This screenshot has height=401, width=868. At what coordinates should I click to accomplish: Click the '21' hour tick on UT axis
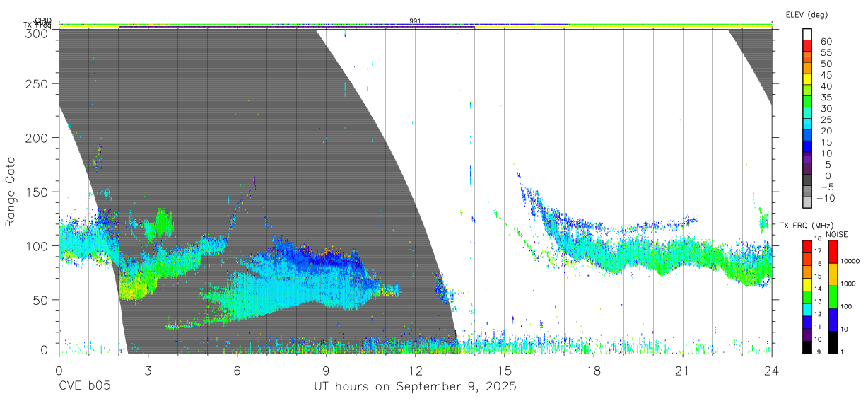[683, 371]
